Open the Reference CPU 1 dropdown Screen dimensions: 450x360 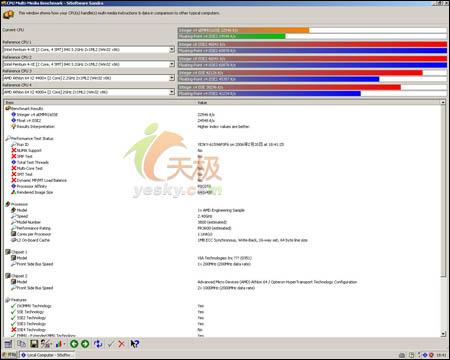point(172,49)
